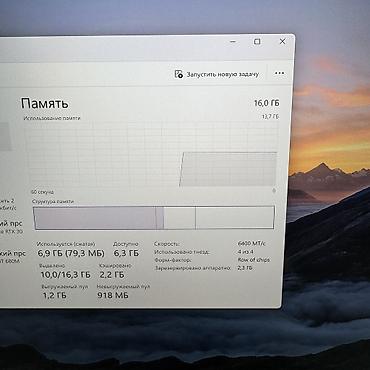
Task: Select the sidebar GPU entry ending in 680M
Action: point(13,257)
